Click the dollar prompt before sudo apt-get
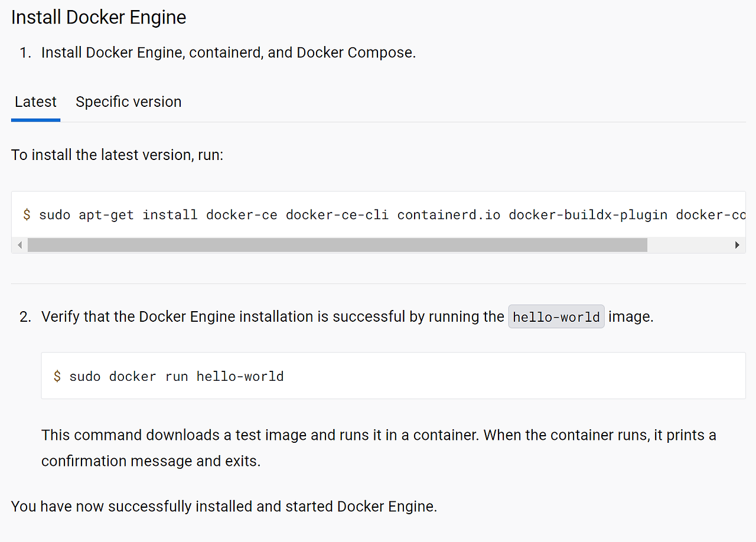The height and width of the screenshot is (542, 756). (x=27, y=214)
